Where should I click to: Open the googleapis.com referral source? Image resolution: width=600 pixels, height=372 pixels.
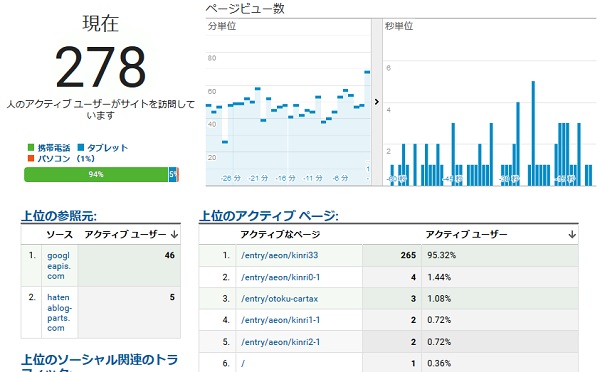[59, 266]
